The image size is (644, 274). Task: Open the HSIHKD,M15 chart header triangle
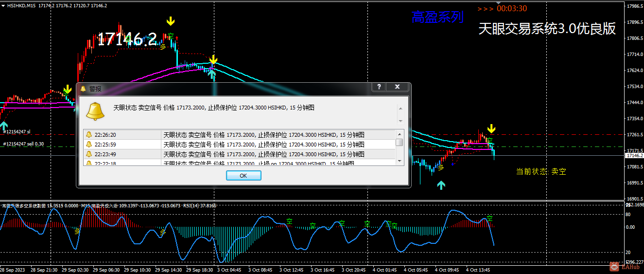point(3,5)
